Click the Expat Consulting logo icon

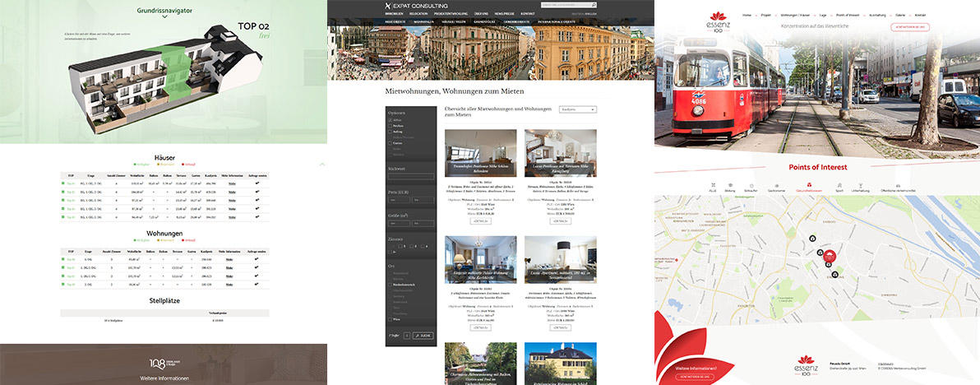point(386,6)
